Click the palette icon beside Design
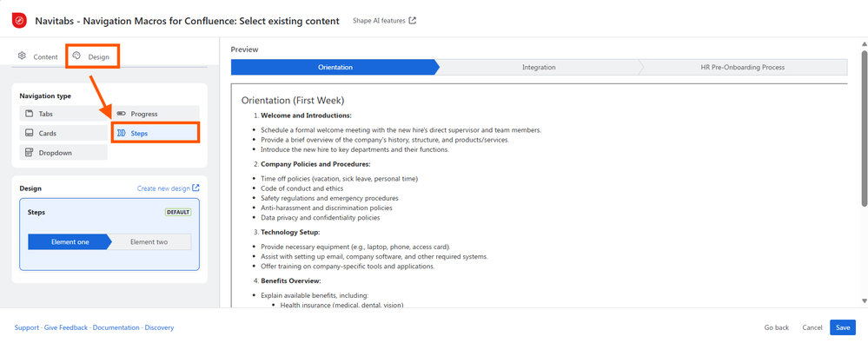The height and width of the screenshot is (343, 868). coord(77,56)
